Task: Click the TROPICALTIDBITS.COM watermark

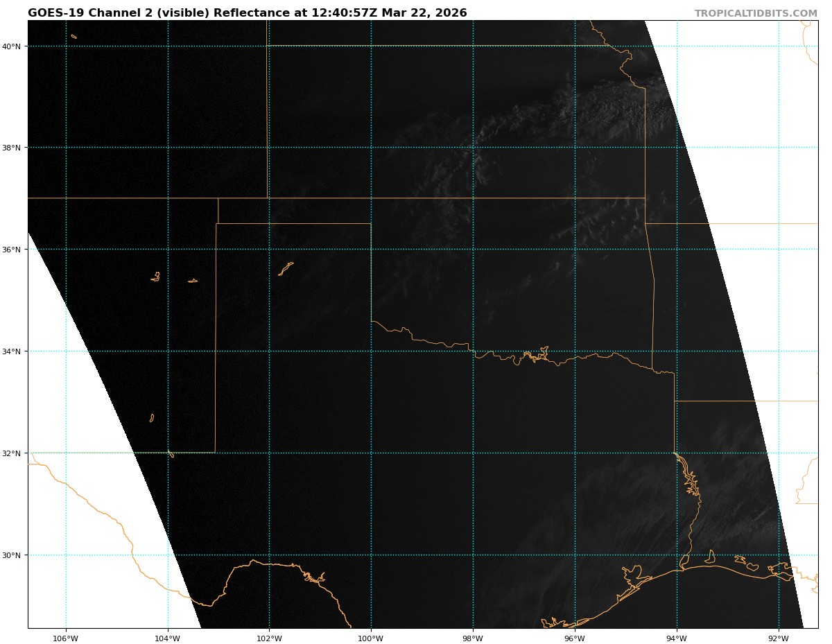Action: tap(756, 14)
